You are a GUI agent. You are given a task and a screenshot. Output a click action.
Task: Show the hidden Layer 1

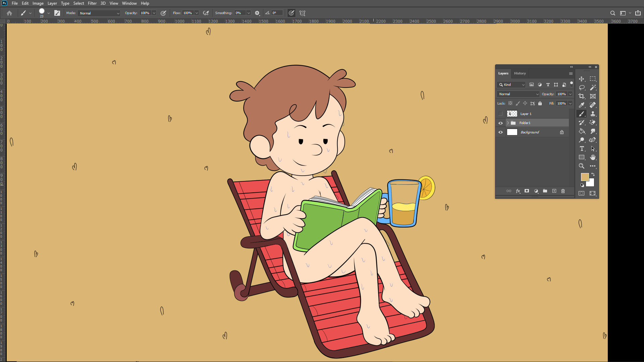(500, 114)
